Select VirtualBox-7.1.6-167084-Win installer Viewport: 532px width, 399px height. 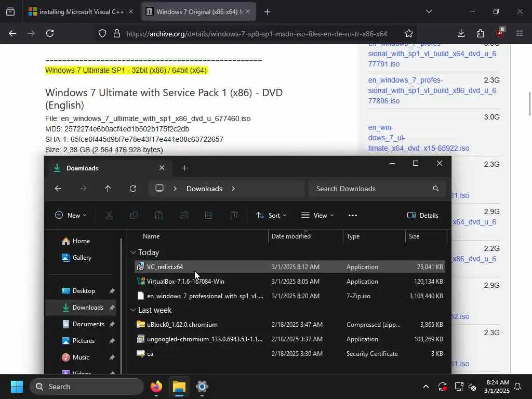290,282
